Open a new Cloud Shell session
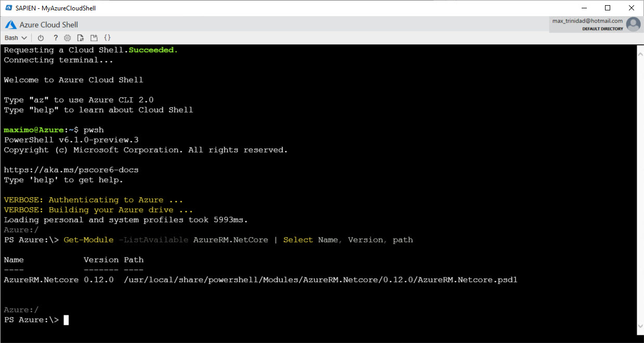Image resolution: width=644 pixels, height=343 pixels. click(x=94, y=37)
